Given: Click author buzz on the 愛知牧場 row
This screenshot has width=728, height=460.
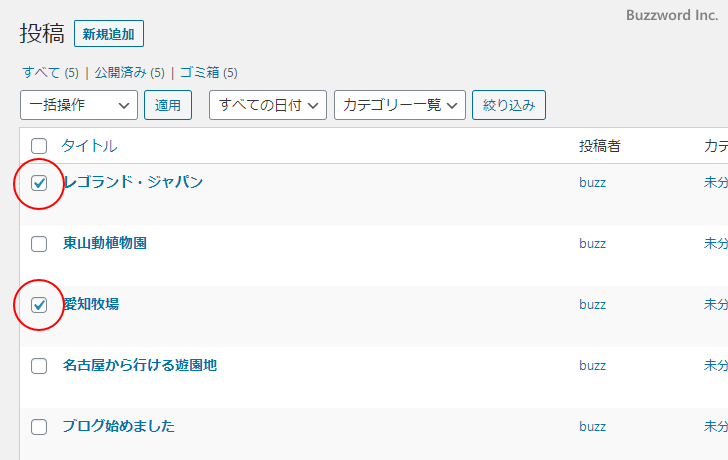Looking at the screenshot, I should point(592,305).
